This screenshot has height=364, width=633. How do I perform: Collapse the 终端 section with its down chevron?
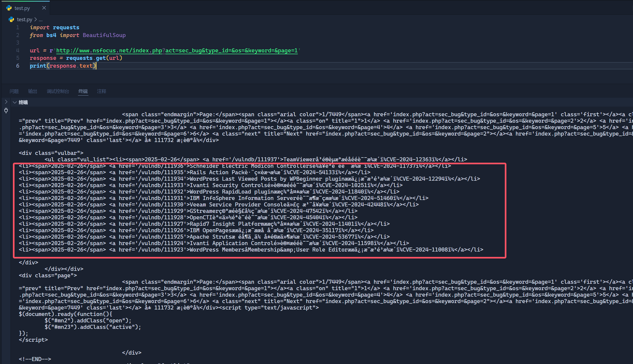[x=15, y=102]
